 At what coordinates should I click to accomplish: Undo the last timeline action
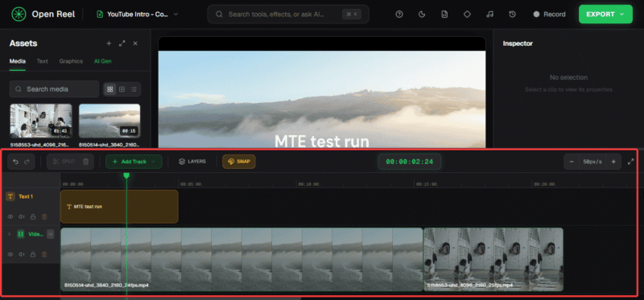point(15,162)
